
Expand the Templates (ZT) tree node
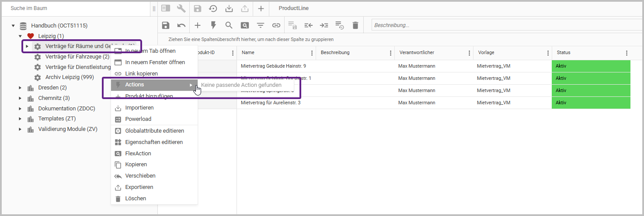tap(20, 119)
